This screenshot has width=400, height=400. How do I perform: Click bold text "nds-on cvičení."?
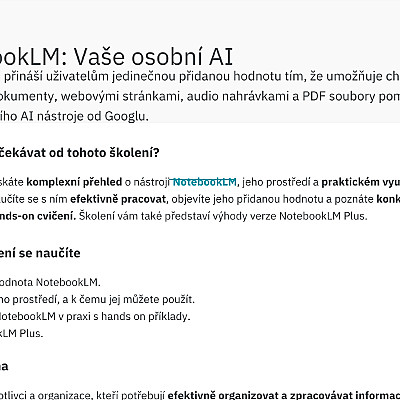[x=38, y=216]
